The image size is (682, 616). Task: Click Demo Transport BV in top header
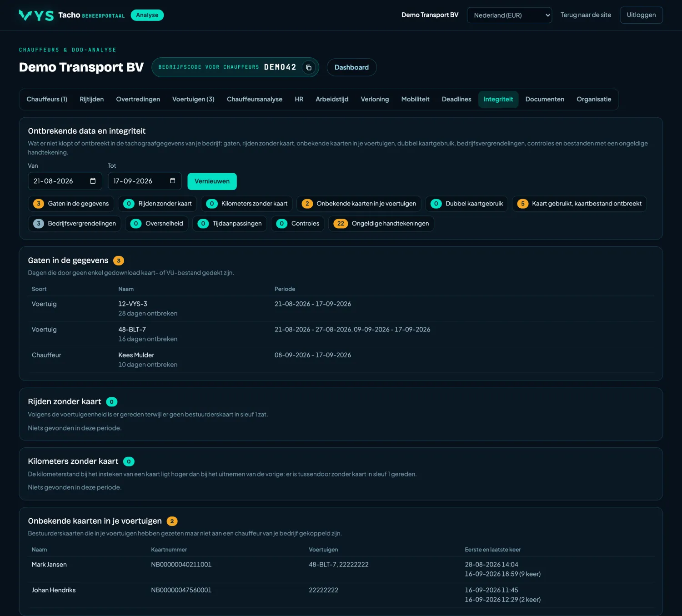point(430,15)
